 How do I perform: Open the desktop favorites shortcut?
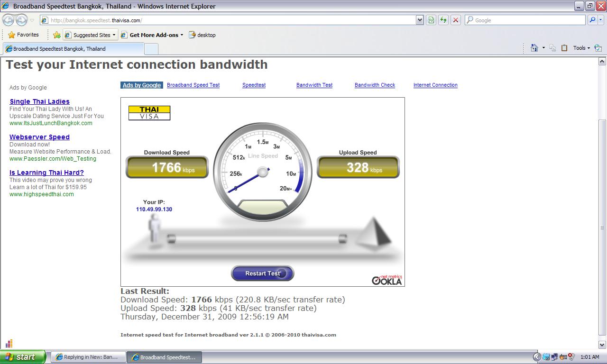(x=202, y=35)
